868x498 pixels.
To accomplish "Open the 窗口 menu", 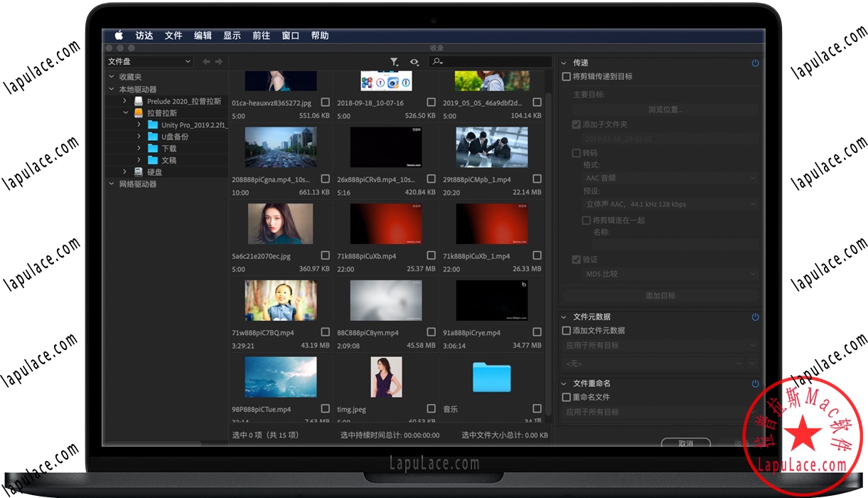I will pos(290,35).
